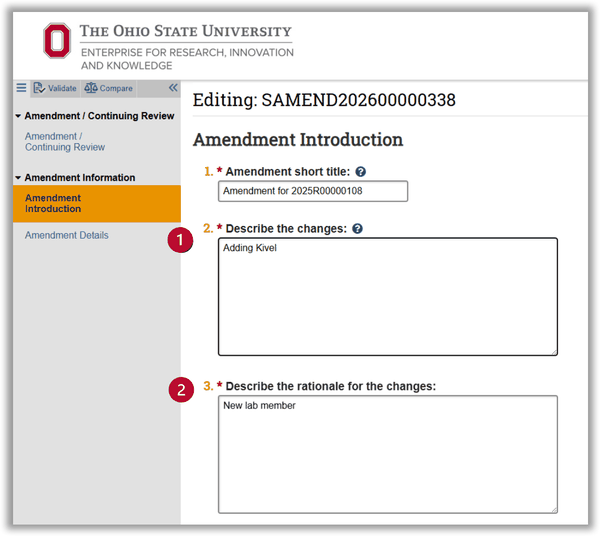Collapse the sidebar with double-chevron icon
This screenshot has width=600, height=536.
tap(173, 88)
